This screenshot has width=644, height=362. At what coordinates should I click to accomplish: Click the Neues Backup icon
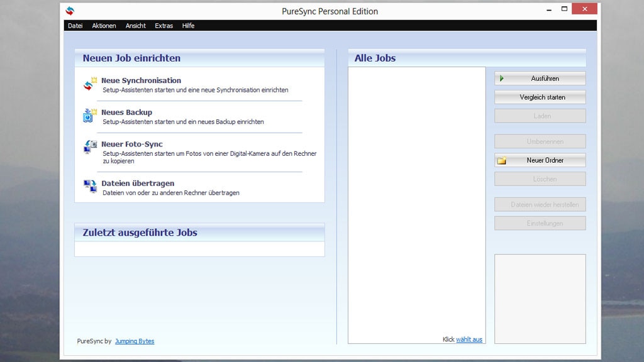[90, 116]
